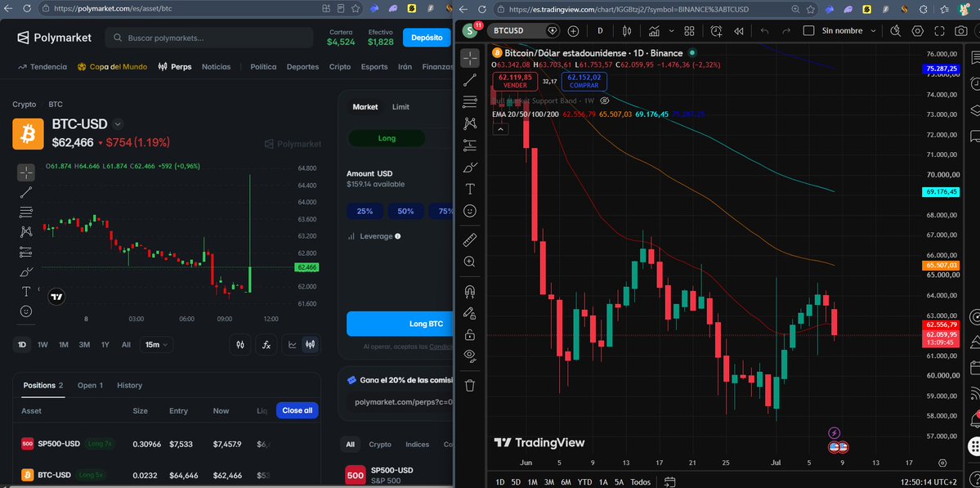Show the hidden Bull Market Support Band indicator
The height and width of the screenshot is (488, 980).
pos(604,101)
